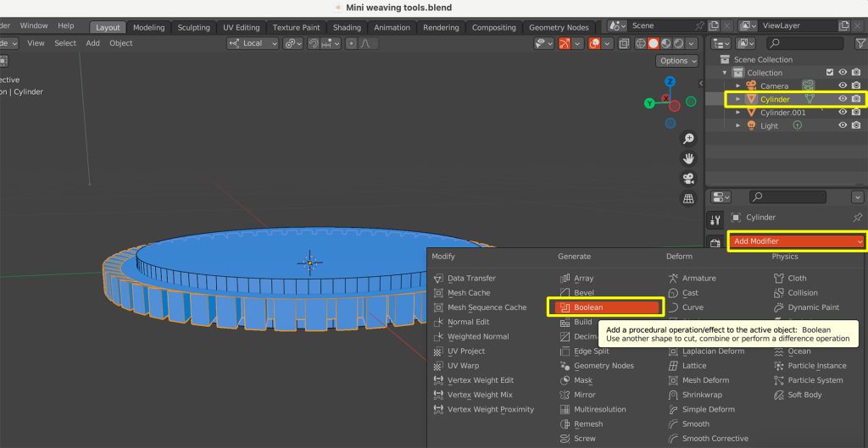Open the Tool properties wrench tab
This screenshot has height=448, width=868.
[715, 220]
